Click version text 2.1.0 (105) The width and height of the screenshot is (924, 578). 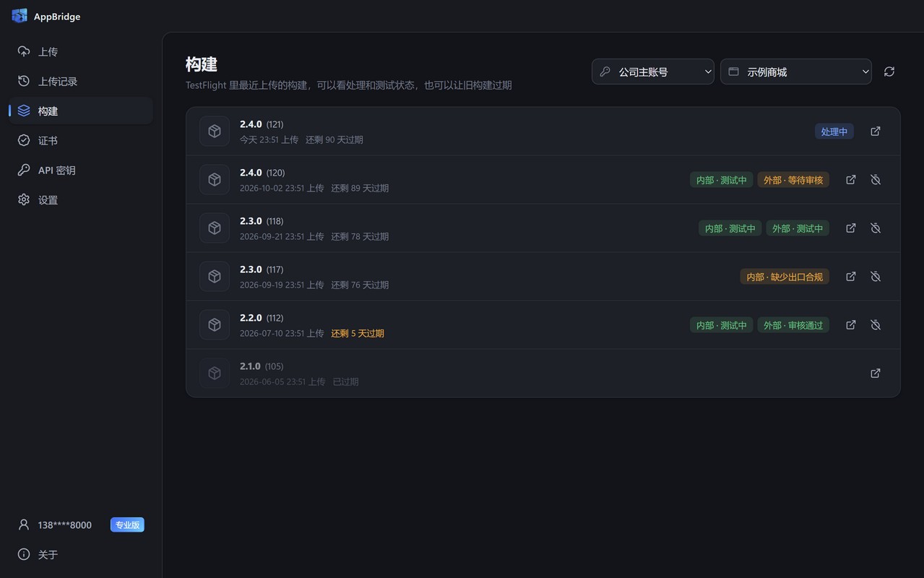262,366
